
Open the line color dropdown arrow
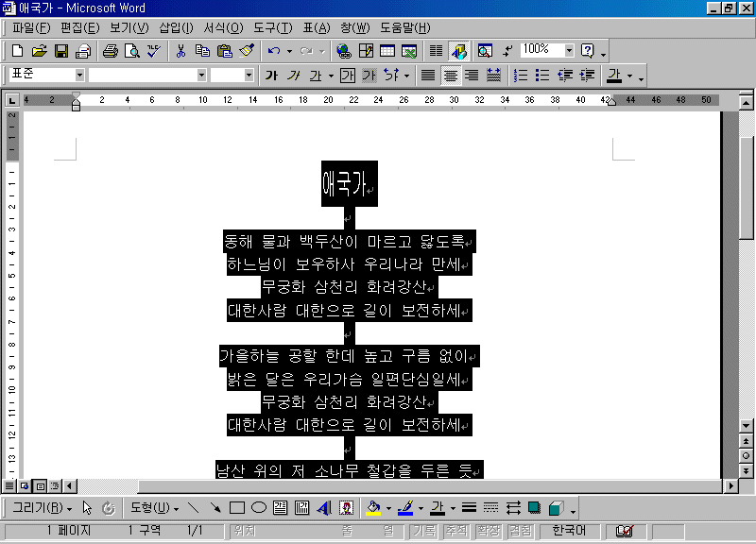point(421,508)
